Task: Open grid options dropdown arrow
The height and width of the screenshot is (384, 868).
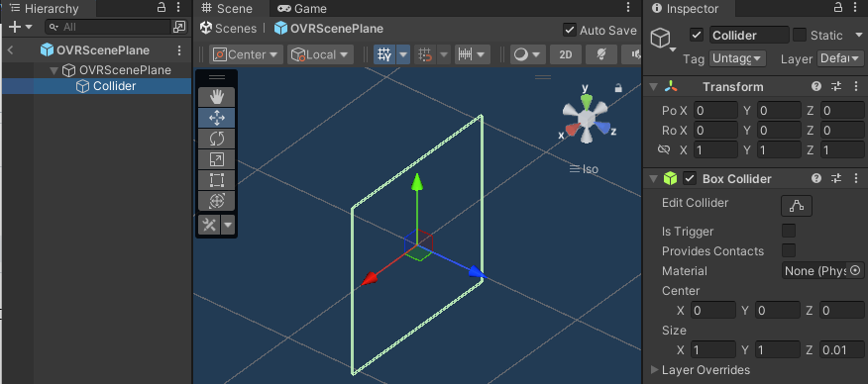Action: (x=403, y=54)
